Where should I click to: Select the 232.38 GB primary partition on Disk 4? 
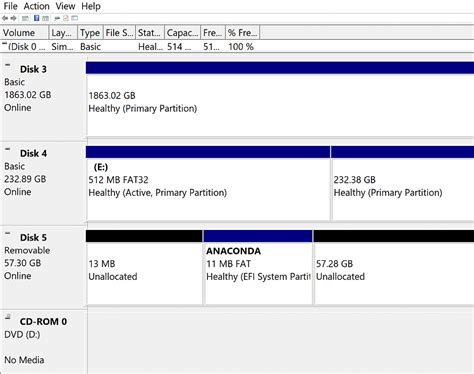403,183
